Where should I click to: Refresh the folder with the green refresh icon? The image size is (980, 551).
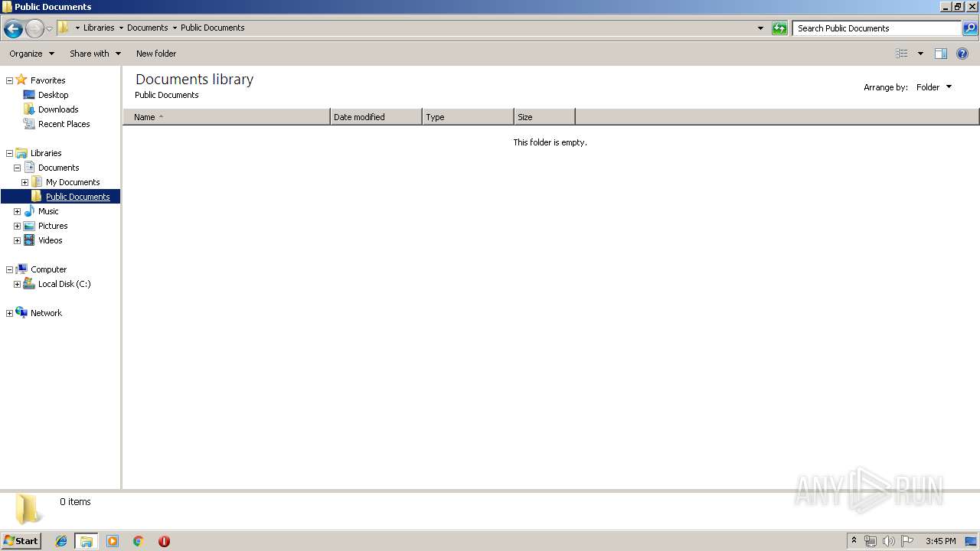pos(779,28)
